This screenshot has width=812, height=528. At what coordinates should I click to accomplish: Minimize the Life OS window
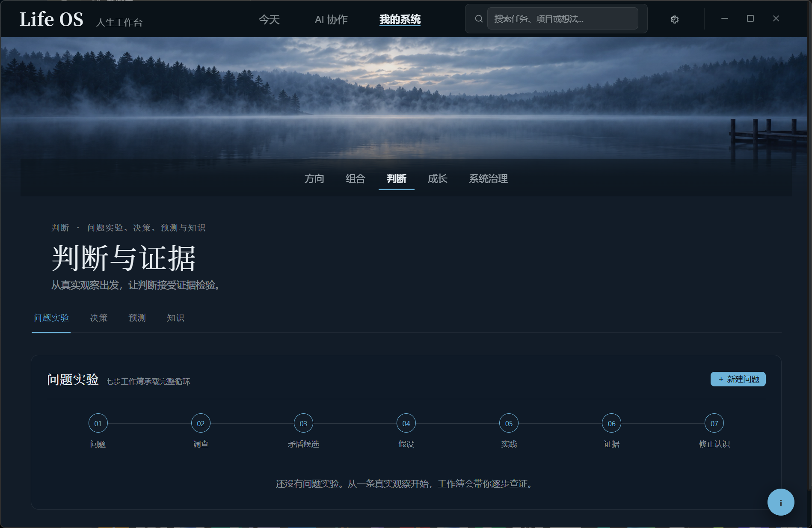[x=725, y=19]
